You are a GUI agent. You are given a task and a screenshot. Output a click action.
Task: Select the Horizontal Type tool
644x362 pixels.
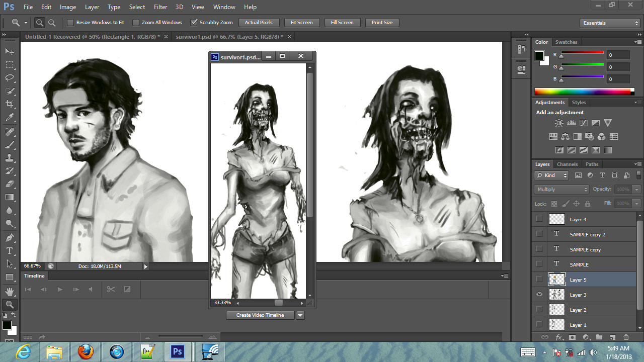click(10, 250)
